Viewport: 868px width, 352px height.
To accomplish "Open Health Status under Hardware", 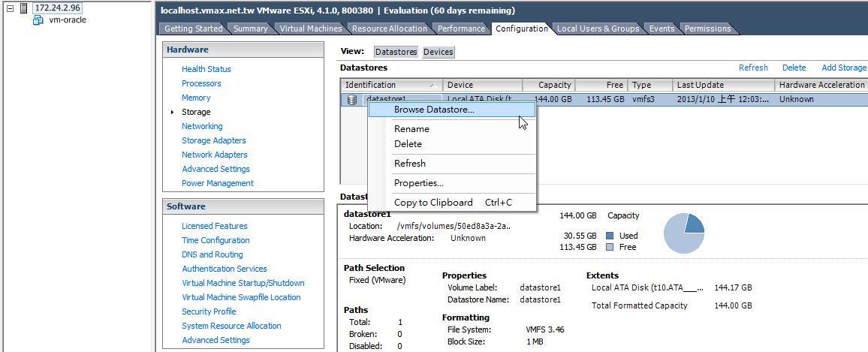I will click(x=206, y=69).
